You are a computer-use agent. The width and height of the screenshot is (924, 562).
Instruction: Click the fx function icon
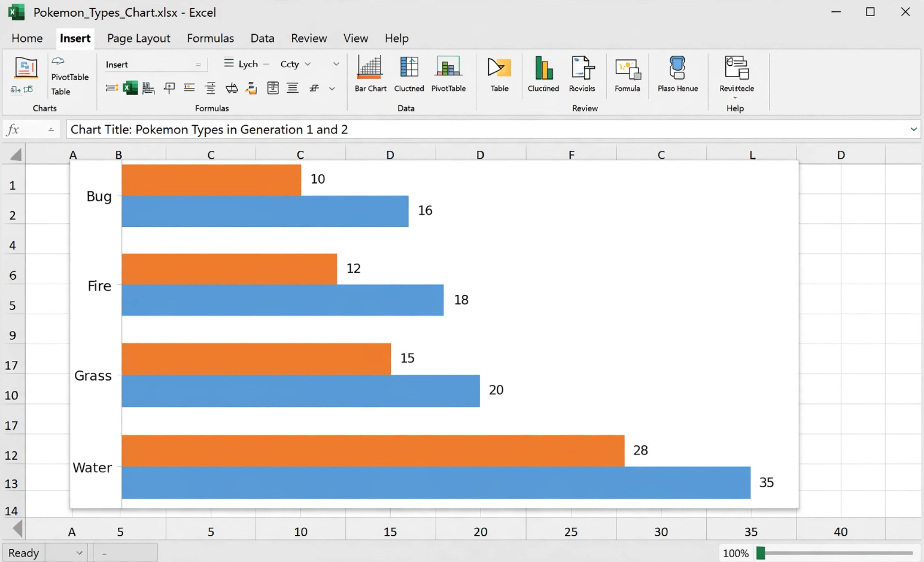point(13,129)
